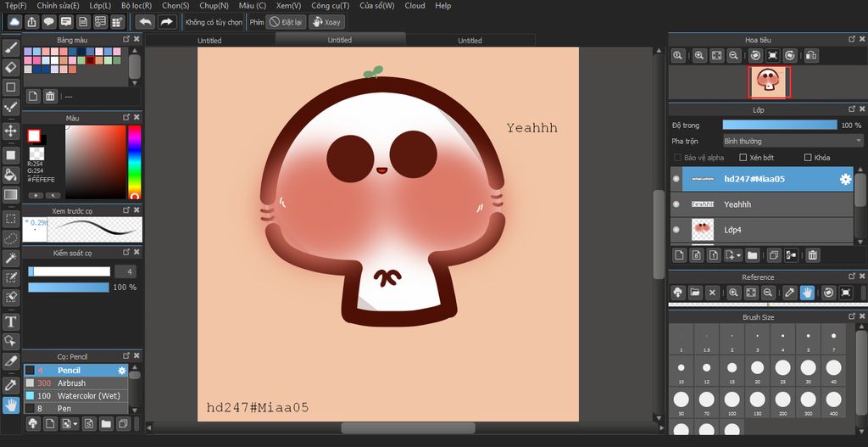Viewport: 868px width, 447px height.
Task: Duplicate layer icon in Lớp panel
Action: click(774, 255)
